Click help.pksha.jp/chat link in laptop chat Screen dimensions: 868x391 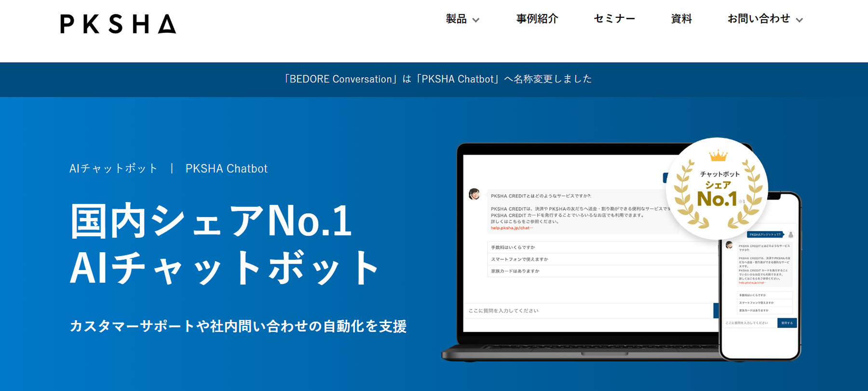512,228
